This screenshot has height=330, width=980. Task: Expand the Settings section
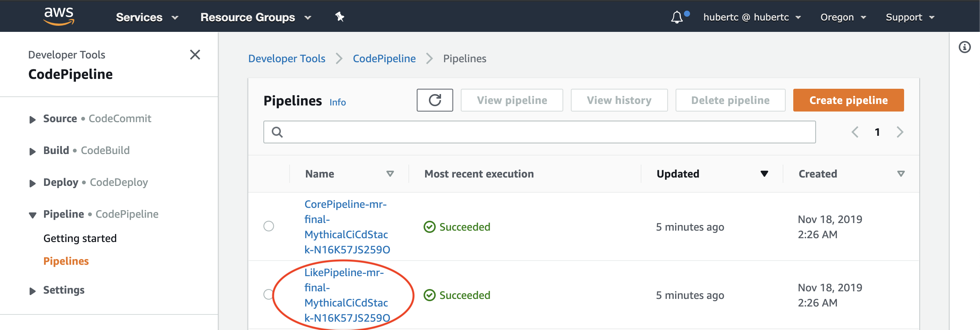tap(32, 291)
